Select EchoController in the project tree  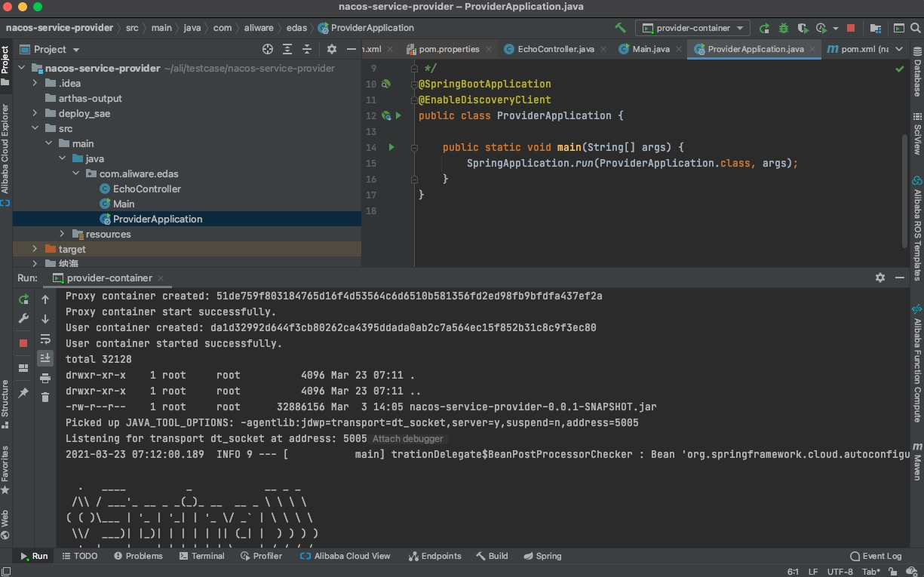pos(146,189)
